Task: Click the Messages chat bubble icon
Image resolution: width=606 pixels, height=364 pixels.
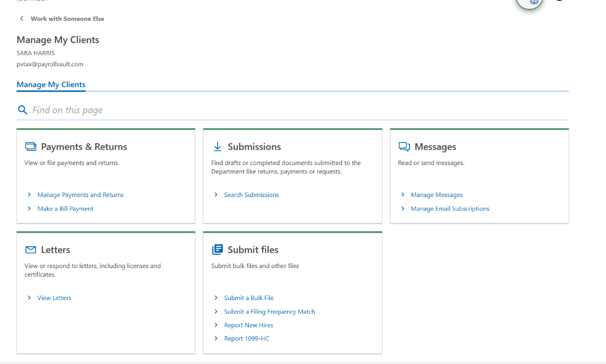Action: [404, 146]
